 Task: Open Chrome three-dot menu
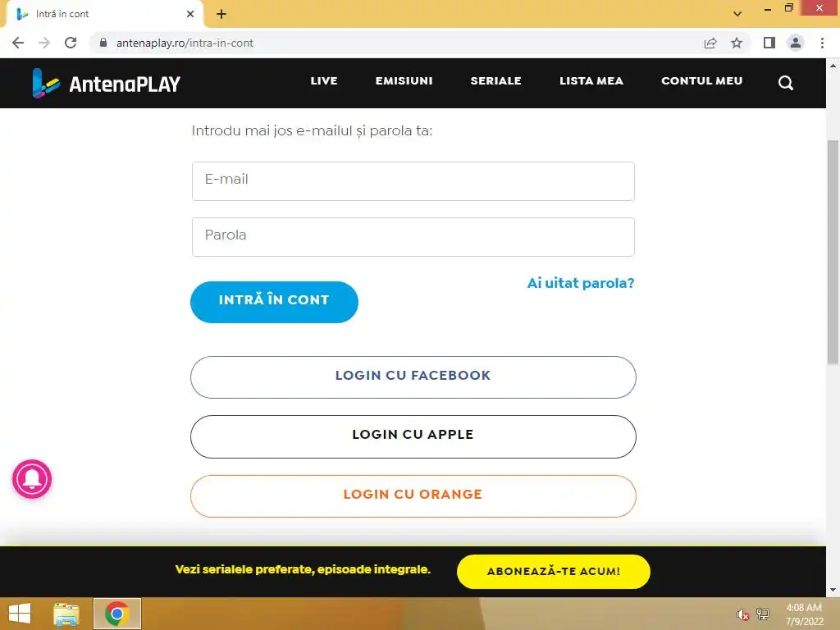(x=822, y=43)
